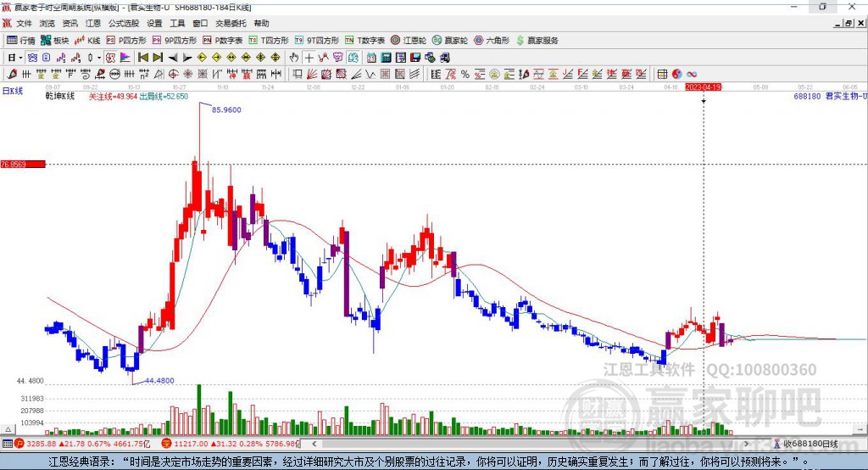Open the P四方形 square chart
868x470 pixels.
pyautogui.click(x=126, y=41)
